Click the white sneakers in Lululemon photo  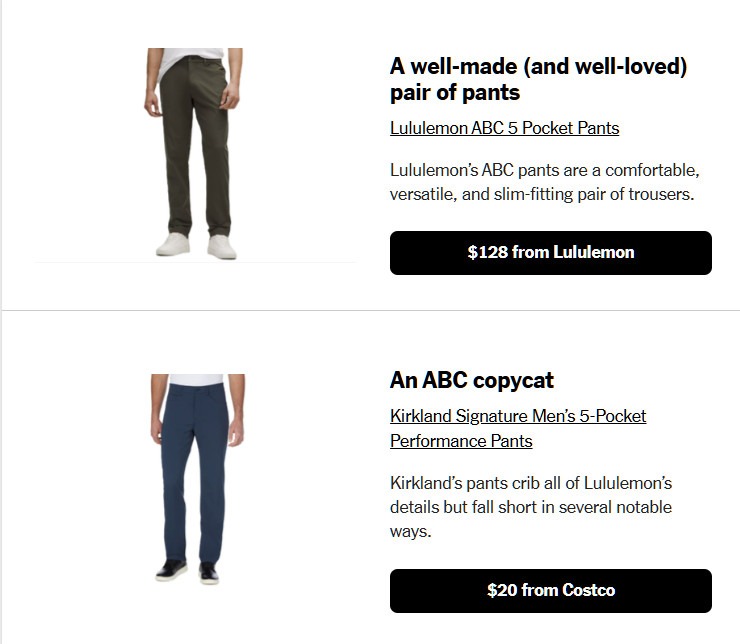196,245
